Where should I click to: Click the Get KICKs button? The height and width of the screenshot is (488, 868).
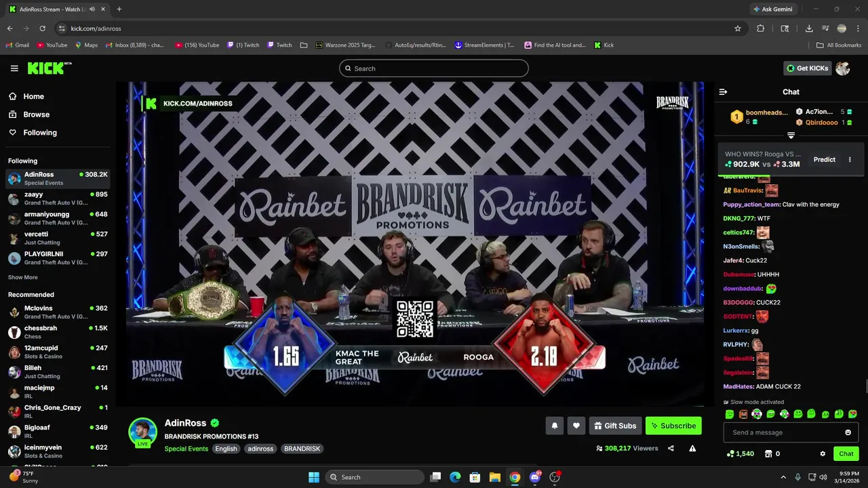[x=807, y=68]
